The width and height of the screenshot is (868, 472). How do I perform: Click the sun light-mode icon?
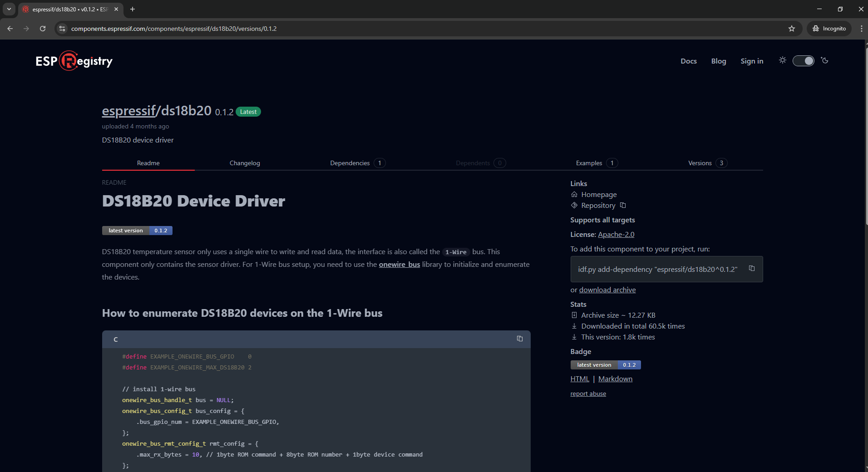pos(783,60)
